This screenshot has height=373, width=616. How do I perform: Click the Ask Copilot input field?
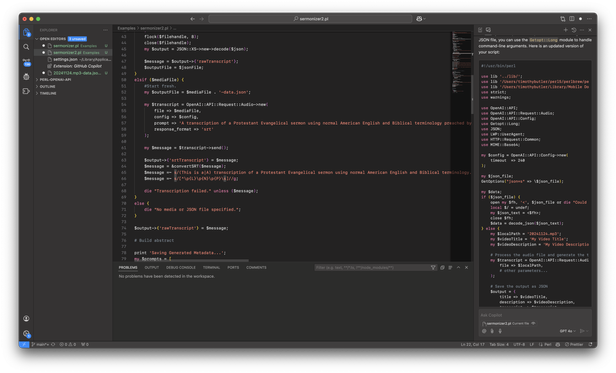535,315
